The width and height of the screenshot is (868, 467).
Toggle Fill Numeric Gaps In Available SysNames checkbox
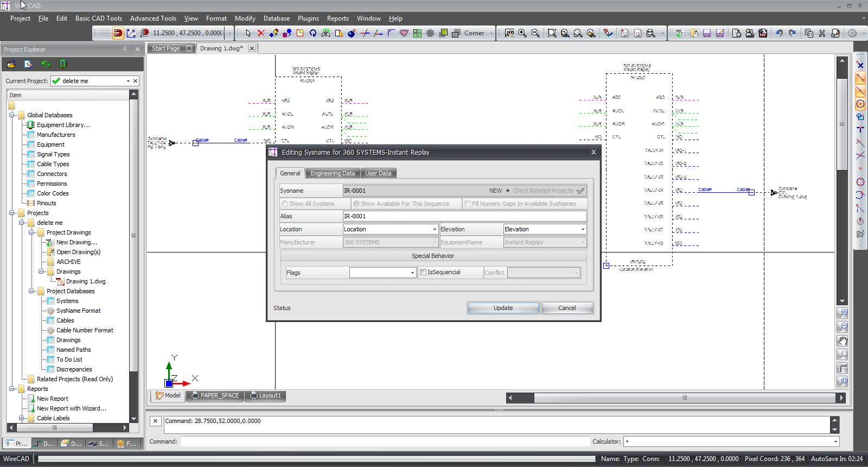(x=467, y=204)
